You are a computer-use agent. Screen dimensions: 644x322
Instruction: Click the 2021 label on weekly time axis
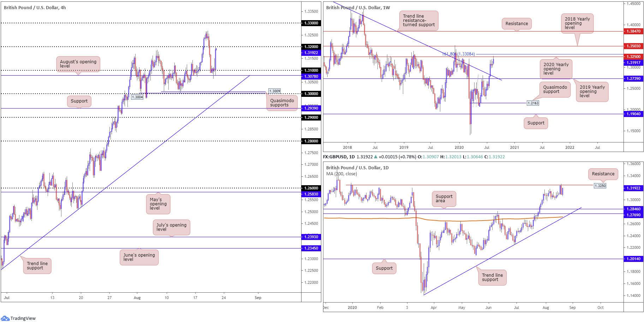[x=514, y=147]
